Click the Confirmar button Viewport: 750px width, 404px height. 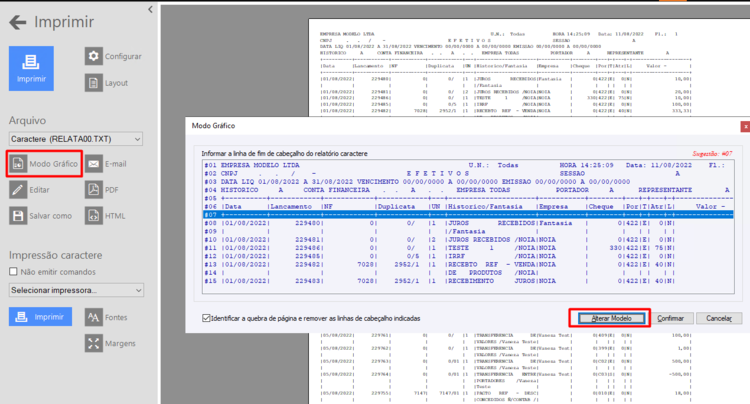click(x=670, y=318)
